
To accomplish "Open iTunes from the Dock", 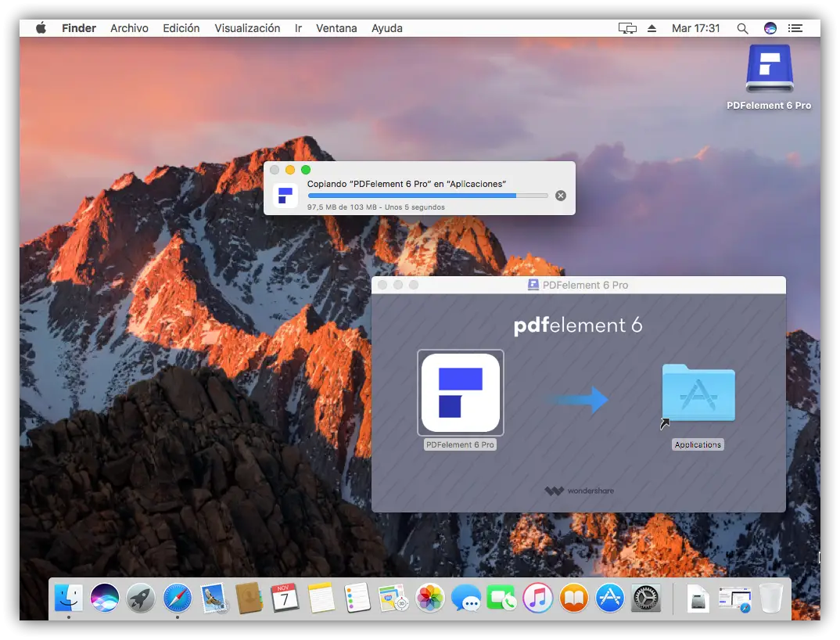I will tap(538, 598).
